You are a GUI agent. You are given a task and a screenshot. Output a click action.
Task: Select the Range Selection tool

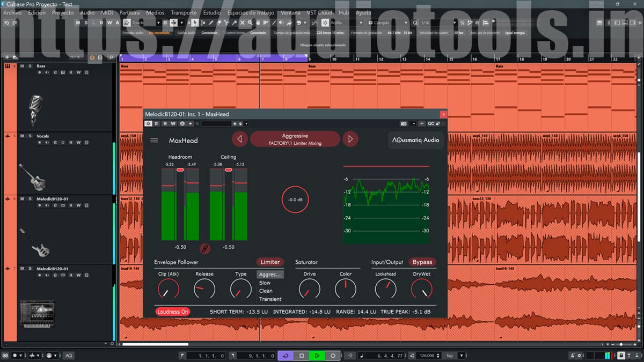pyautogui.click(x=203, y=23)
